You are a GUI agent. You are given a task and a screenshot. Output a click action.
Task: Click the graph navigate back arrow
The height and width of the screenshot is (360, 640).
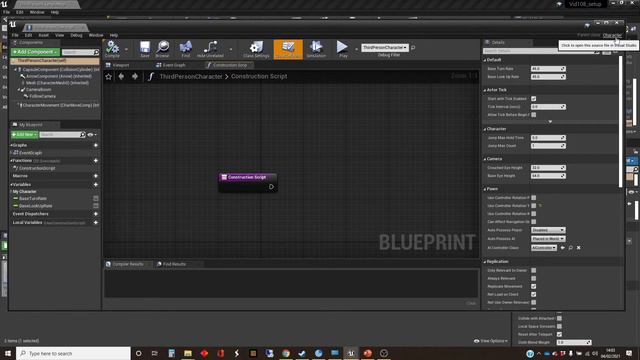tap(121, 76)
